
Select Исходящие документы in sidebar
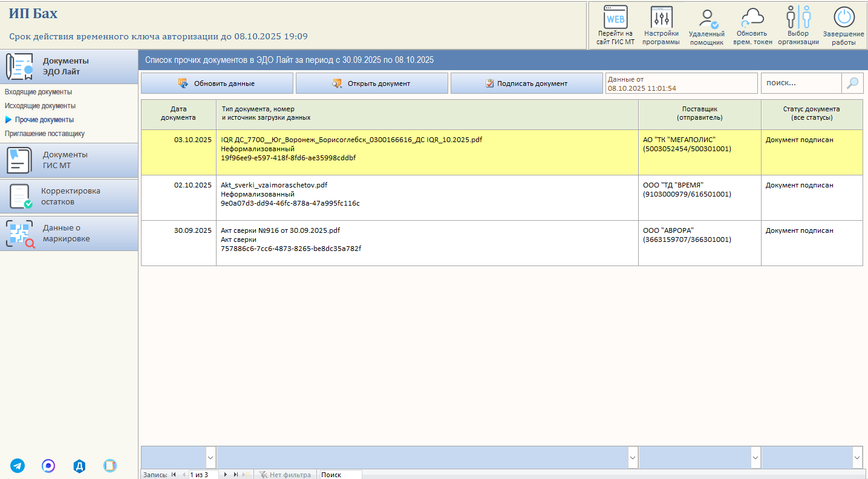click(x=40, y=106)
